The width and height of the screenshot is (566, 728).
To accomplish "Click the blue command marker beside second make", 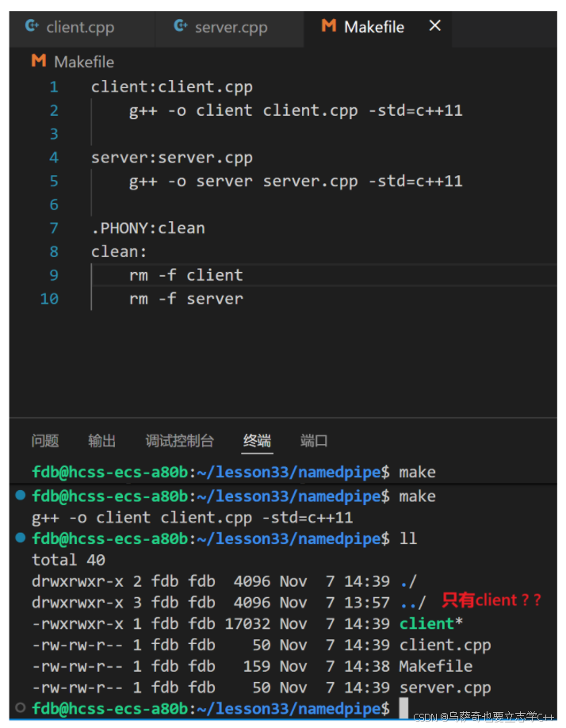I will click(x=21, y=495).
